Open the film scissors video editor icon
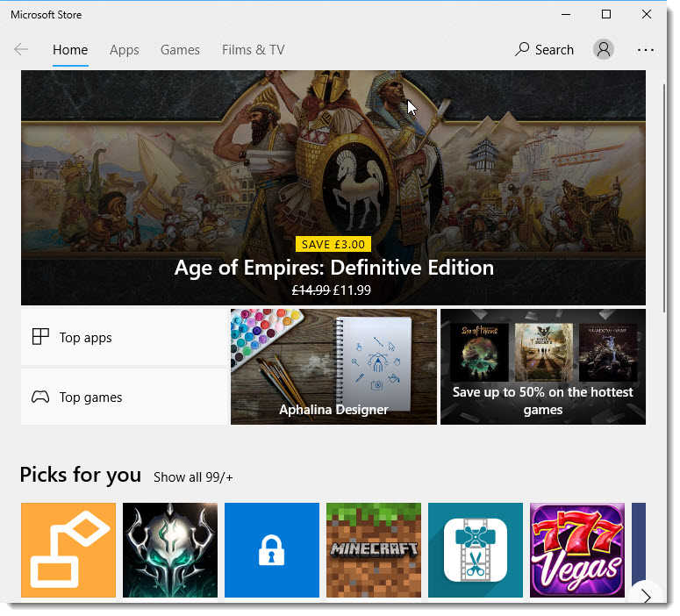This screenshot has width=680, height=616. [476, 550]
